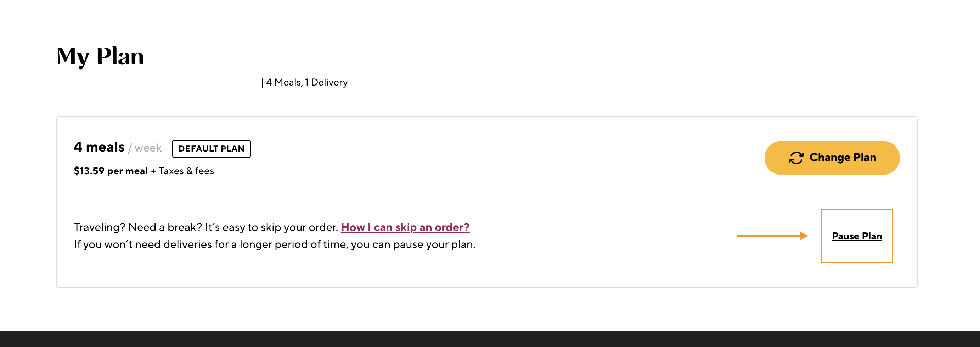Image resolution: width=980 pixels, height=347 pixels.
Task: Click the "Taxes & fees" text
Action: pos(186,171)
